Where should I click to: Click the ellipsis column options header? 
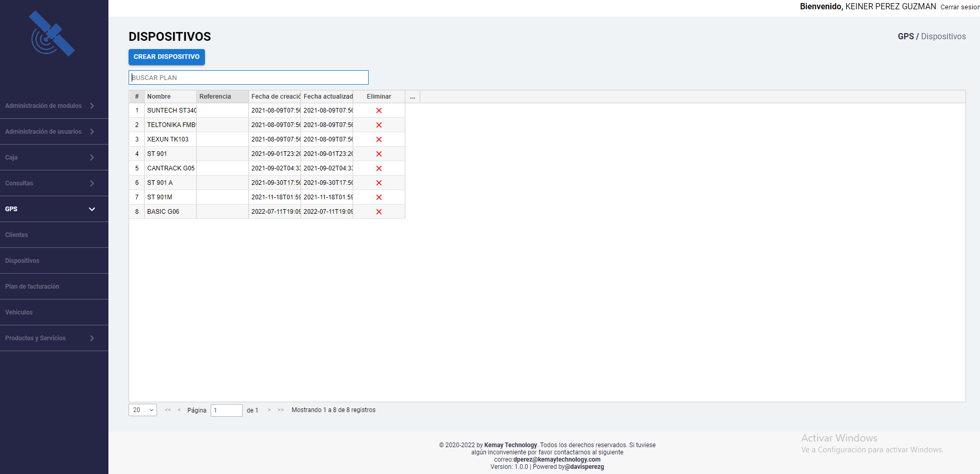click(x=413, y=97)
